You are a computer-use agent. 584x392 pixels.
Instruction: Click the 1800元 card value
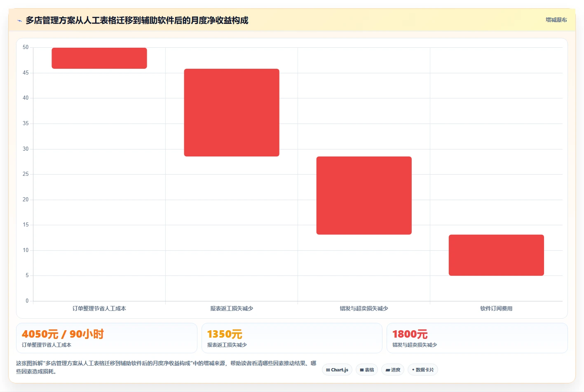coord(410,334)
